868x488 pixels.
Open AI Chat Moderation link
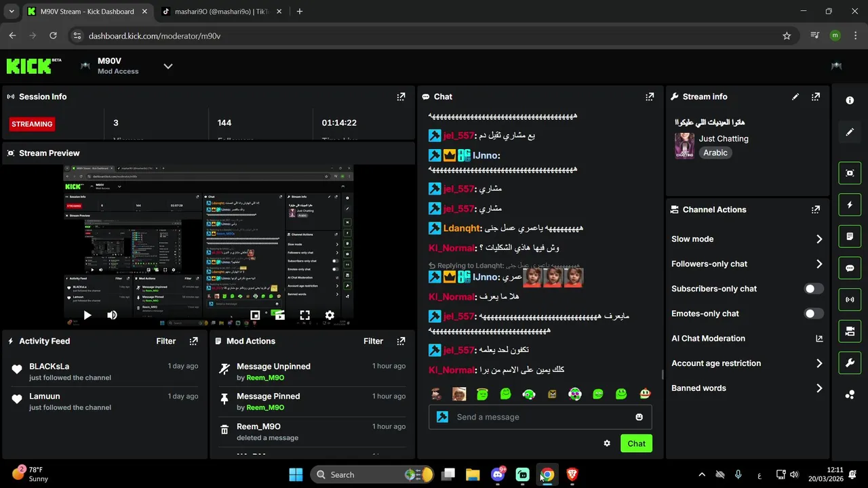(x=747, y=339)
